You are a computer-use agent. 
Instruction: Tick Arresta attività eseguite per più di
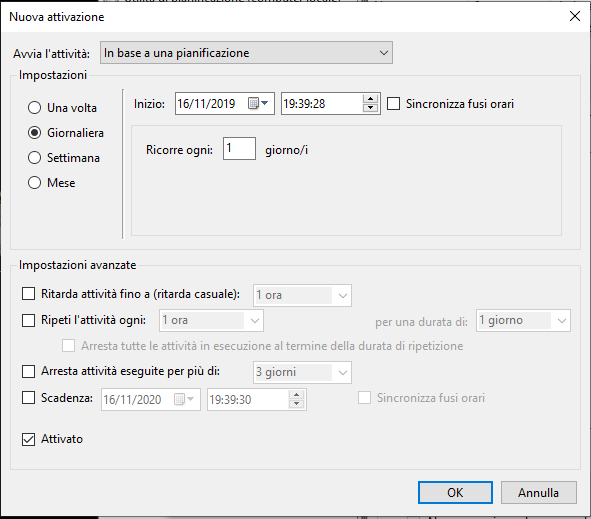pos(28,371)
